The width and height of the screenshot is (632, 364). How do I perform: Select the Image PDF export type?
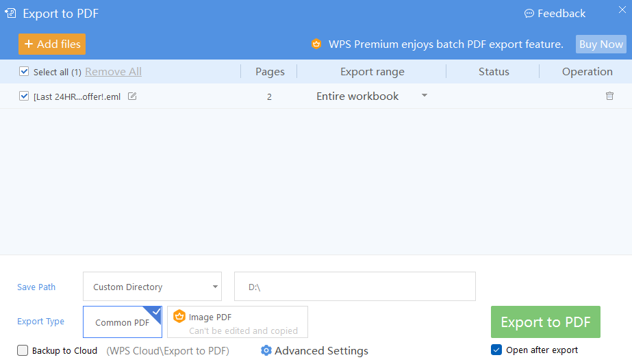238,322
